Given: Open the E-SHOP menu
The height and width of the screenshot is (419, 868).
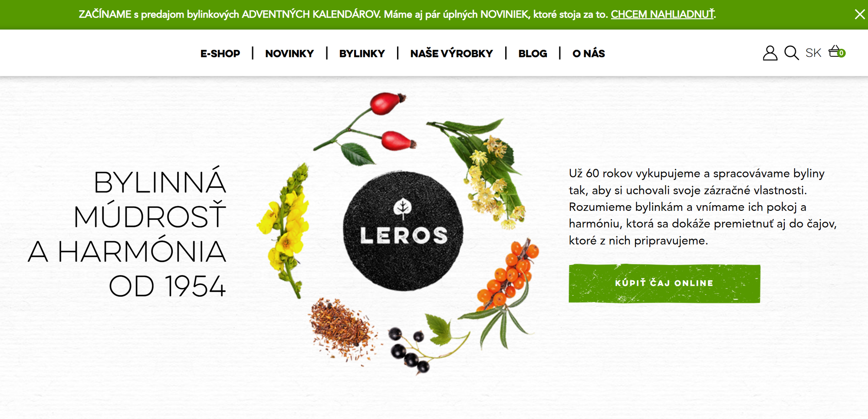Looking at the screenshot, I should [x=220, y=53].
